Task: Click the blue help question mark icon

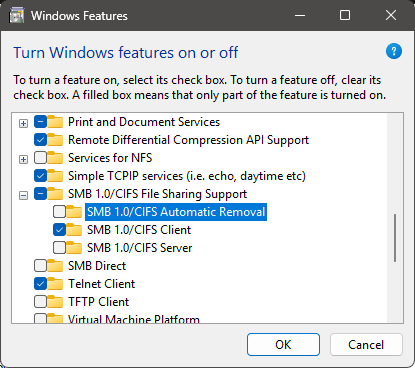Action: pyautogui.click(x=394, y=51)
